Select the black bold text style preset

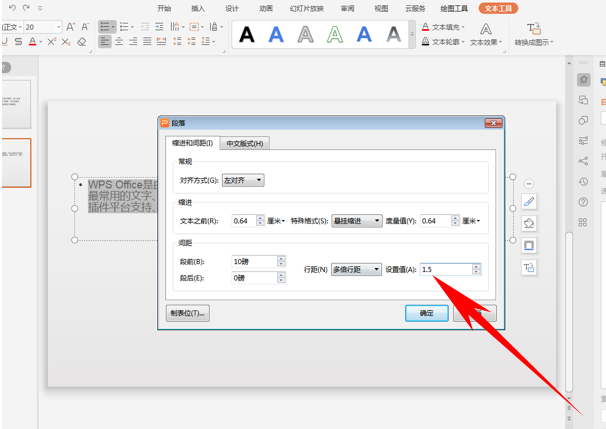[x=247, y=35]
